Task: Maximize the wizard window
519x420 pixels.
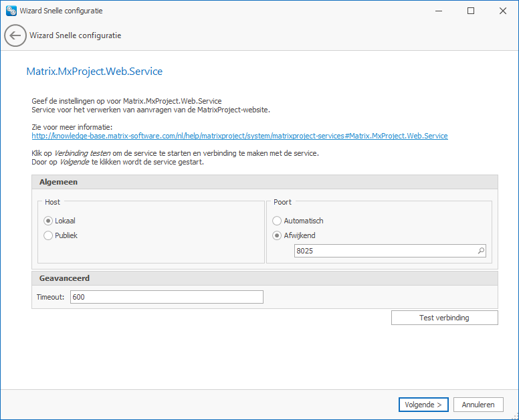Action: [470, 11]
